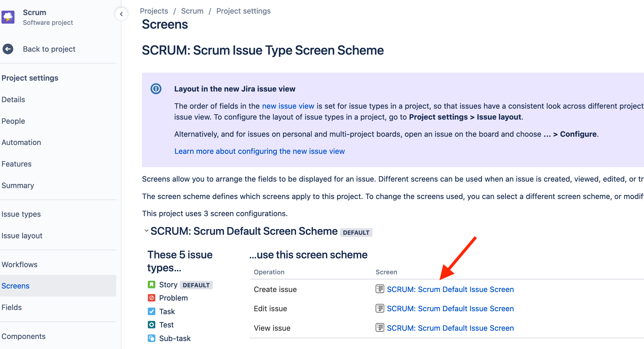This screenshot has height=349, width=644.
Task: Click the Story issue type label
Action: coord(168,285)
